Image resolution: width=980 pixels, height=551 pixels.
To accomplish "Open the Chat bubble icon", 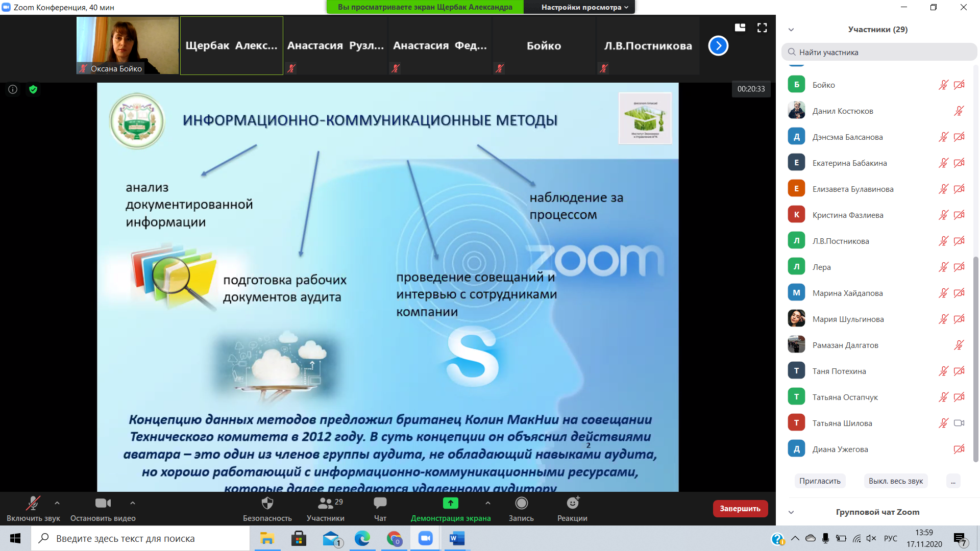I will coord(380,504).
